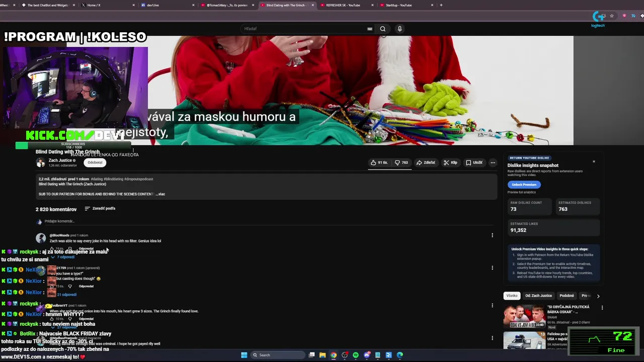Open Microsoft Edge from taskbar
644x362 pixels.
[400, 355]
